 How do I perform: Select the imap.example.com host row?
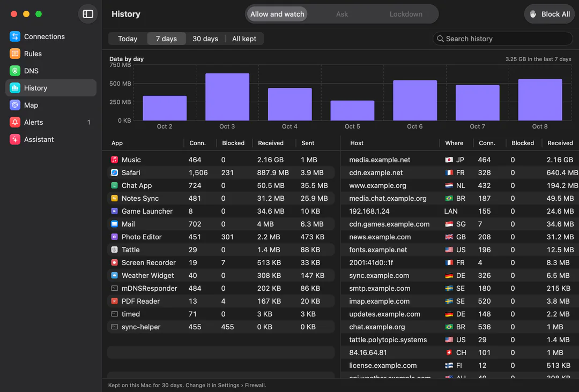point(460,301)
